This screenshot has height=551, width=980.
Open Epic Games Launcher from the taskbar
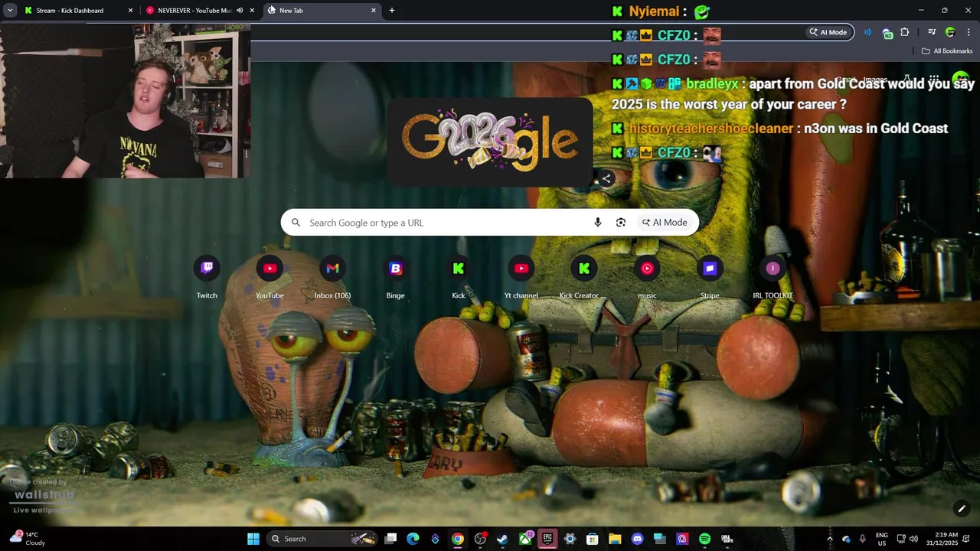[547, 539]
